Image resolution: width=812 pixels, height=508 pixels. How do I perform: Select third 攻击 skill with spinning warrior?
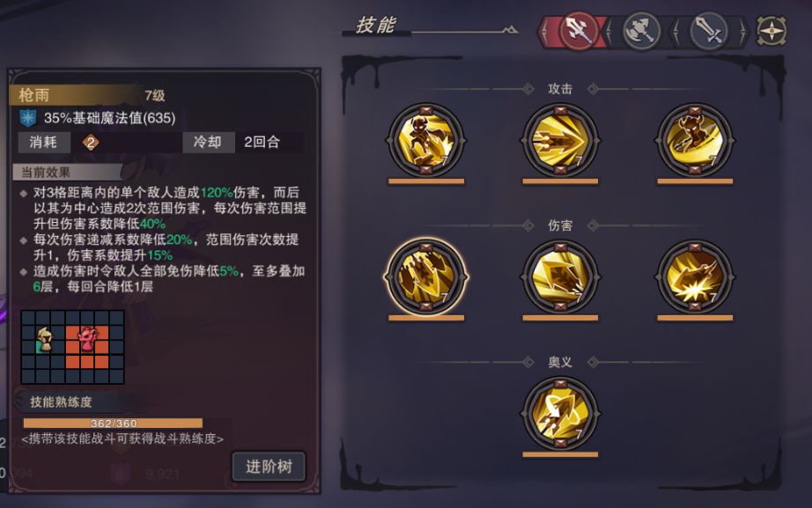point(695,140)
